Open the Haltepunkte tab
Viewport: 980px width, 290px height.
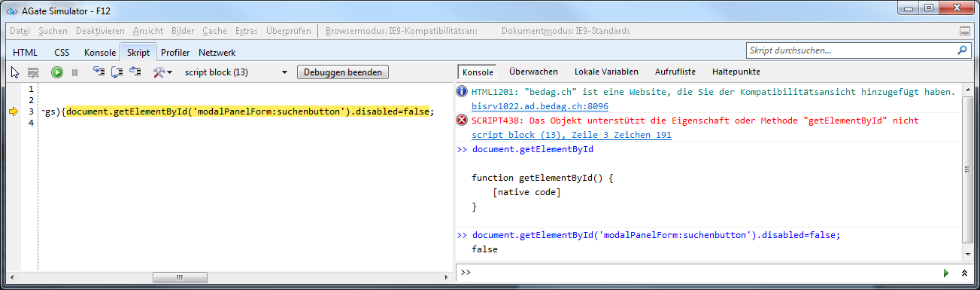736,72
